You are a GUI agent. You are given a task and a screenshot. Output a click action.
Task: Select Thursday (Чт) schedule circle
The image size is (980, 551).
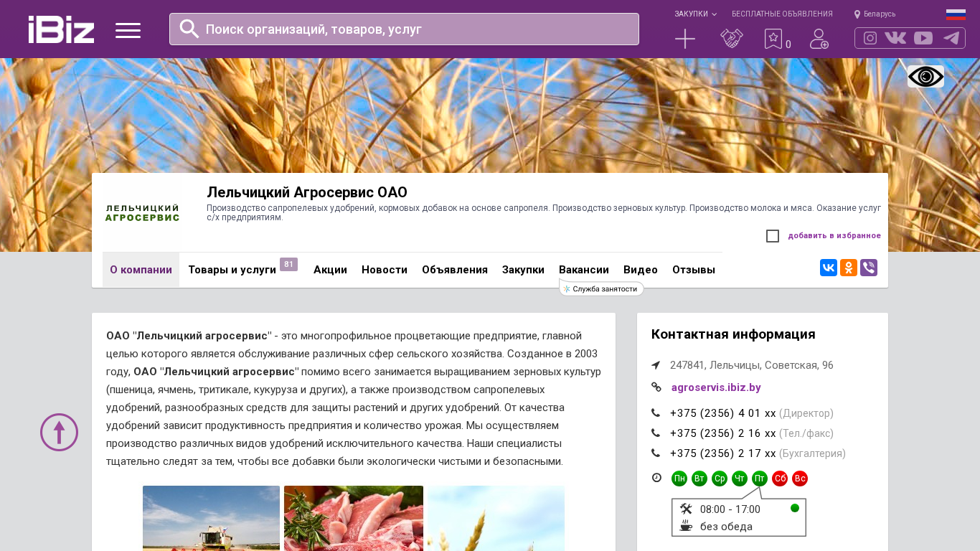pyautogui.click(x=740, y=479)
